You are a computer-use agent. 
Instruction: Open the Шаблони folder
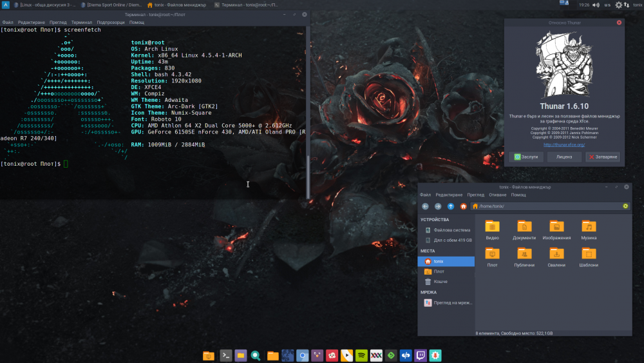589,257
